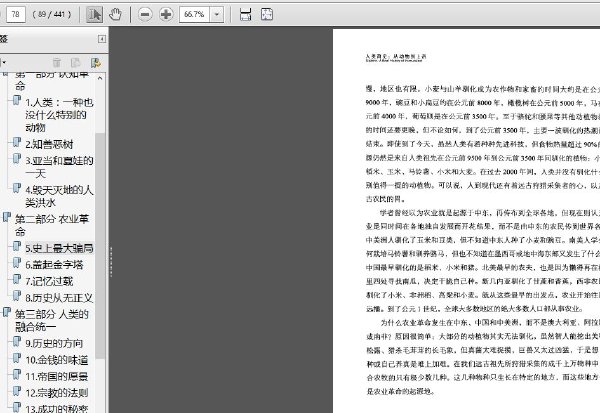Viewport: 600px width, 413px height.
Task: Open bookmark 4.毁天灭地的人类洪水
Action: (x=59, y=196)
